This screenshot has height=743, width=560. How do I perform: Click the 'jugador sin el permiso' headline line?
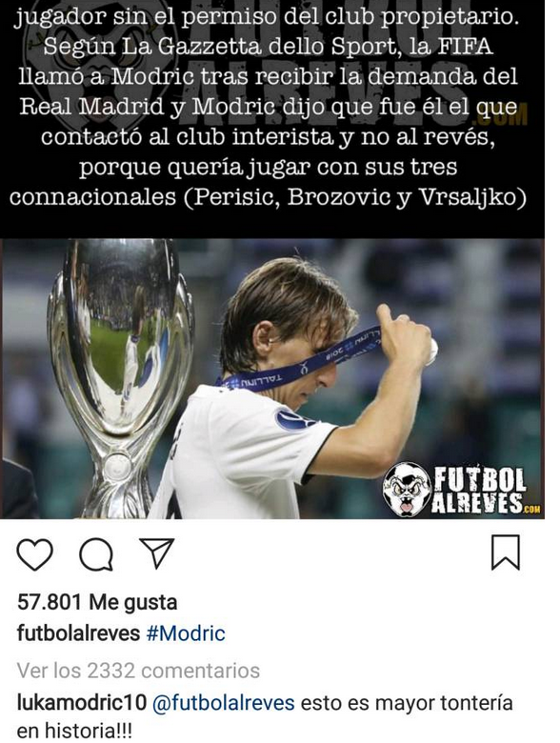[x=267, y=17]
